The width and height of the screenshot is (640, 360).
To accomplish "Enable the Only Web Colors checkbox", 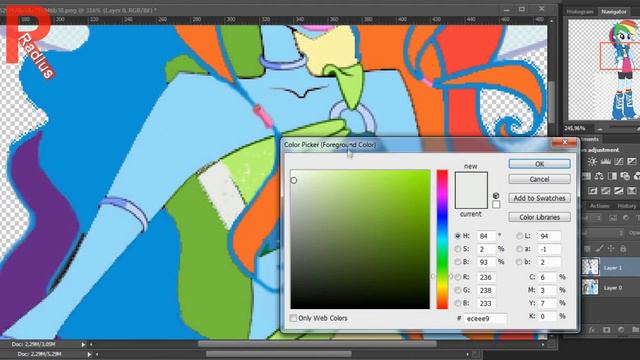I will pos(293,318).
